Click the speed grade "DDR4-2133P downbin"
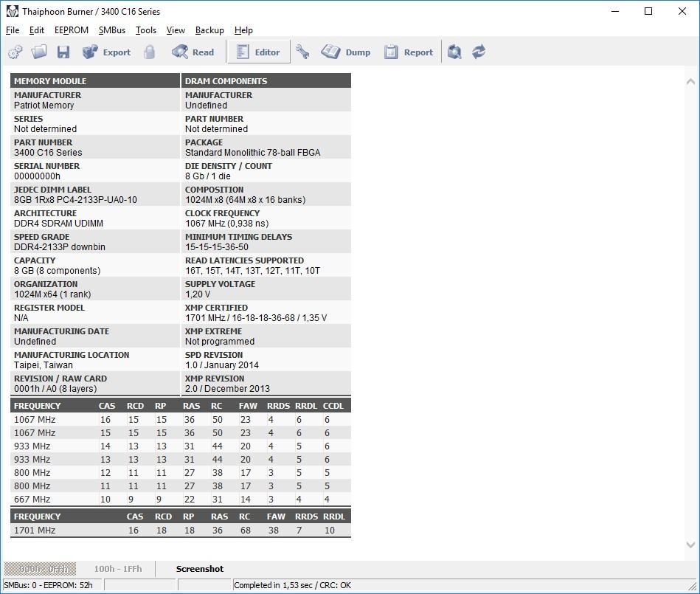The width and height of the screenshot is (700, 594). [x=59, y=247]
